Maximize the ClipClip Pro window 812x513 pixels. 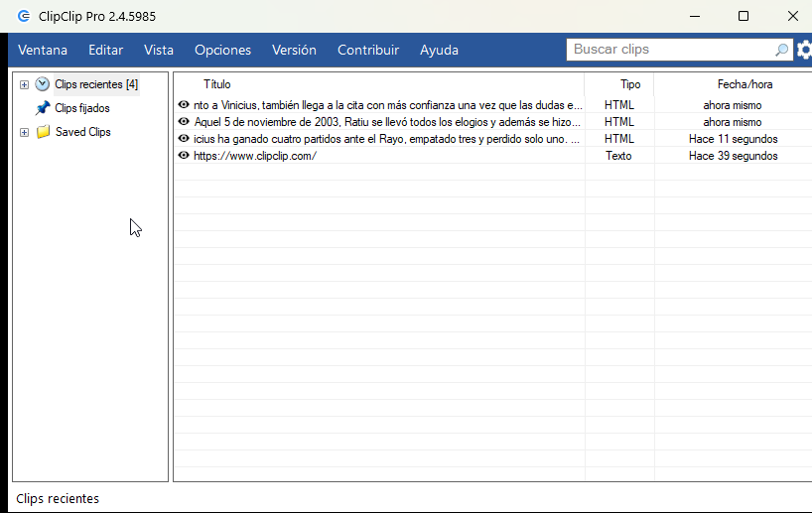pyautogui.click(x=744, y=16)
